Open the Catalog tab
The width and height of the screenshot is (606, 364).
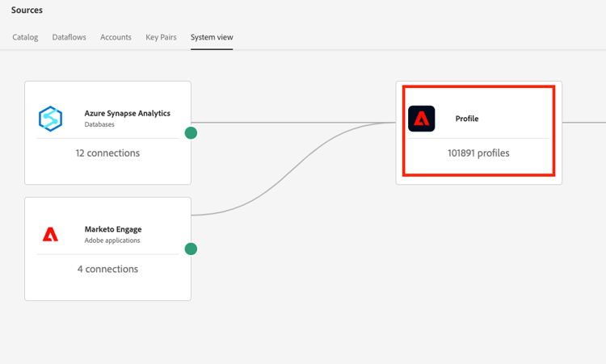tap(25, 37)
